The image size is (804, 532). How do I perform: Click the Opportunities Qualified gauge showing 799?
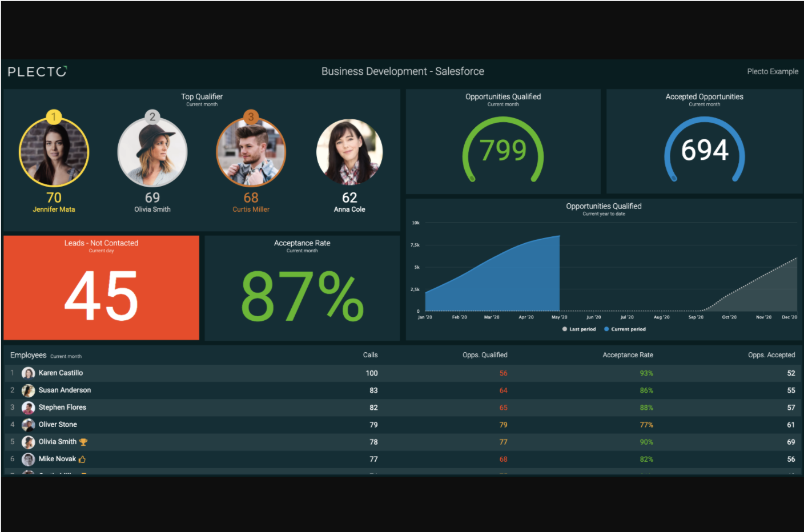coord(503,150)
